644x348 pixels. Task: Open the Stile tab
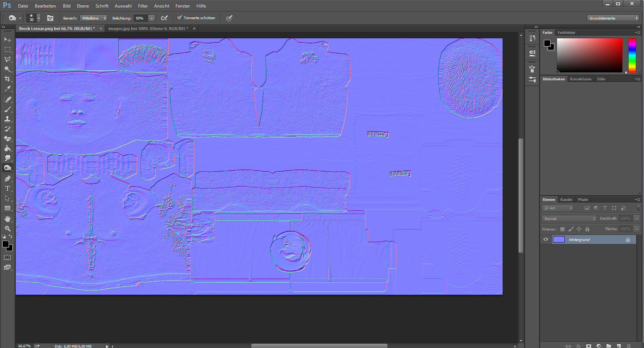tap(601, 79)
